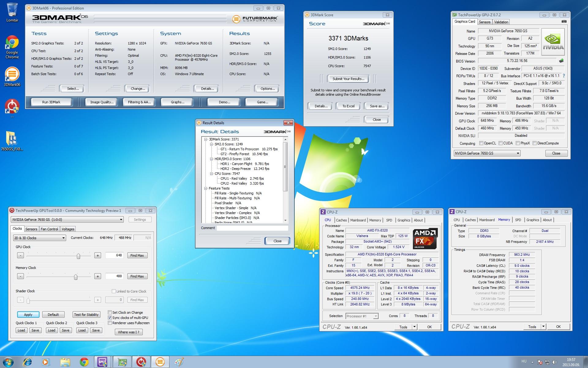Switch to Validation tab in GPU-Z
The width and height of the screenshot is (588, 368).
[501, 22]
